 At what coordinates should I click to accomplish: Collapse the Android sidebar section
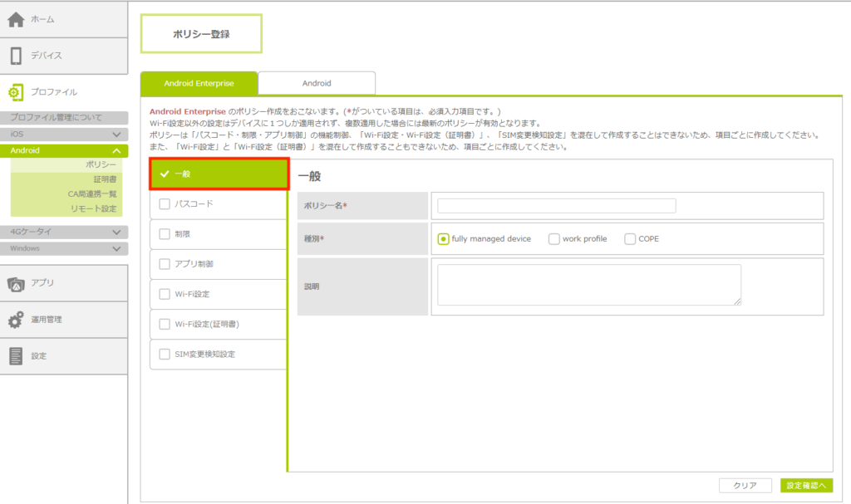point(116,151)
